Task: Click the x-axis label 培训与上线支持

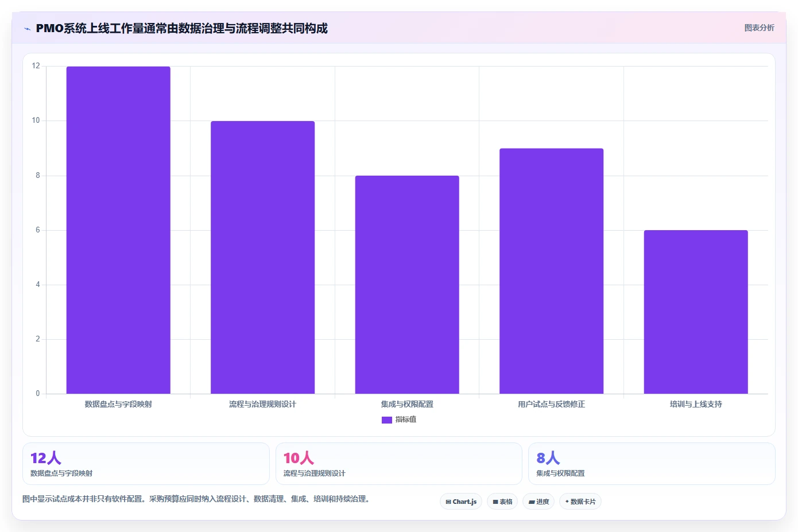Action: pyautogui.click(x=696, y=404)
